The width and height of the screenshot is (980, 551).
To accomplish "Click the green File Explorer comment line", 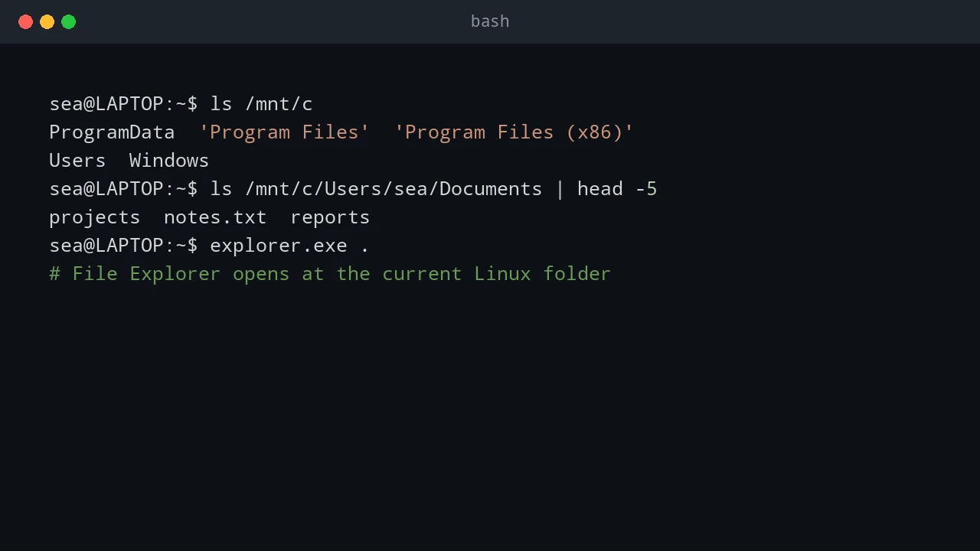I will click(330, 273).
